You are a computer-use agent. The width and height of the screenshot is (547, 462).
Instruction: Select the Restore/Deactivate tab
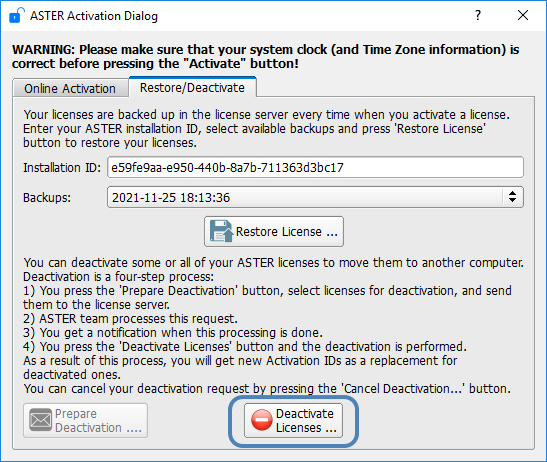point(192,87)
